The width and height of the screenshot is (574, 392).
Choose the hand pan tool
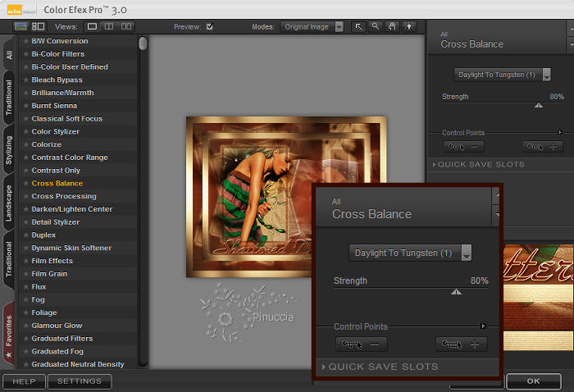392,26
